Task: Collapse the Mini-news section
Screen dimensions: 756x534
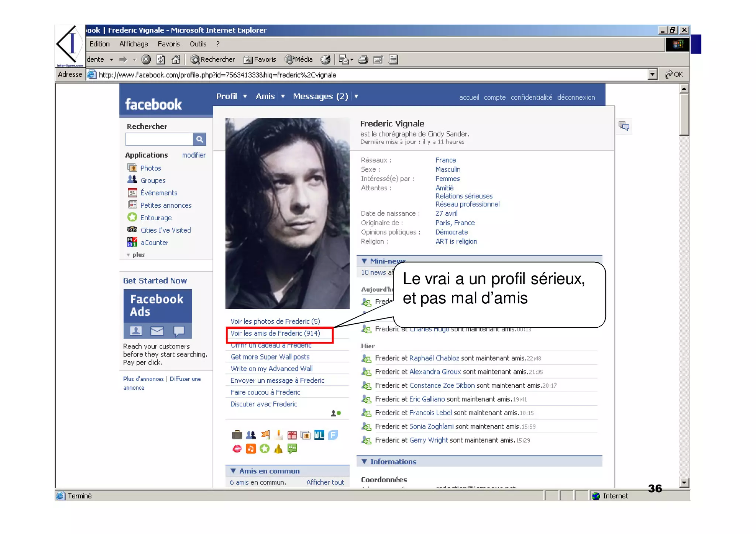Action: coord(364,261)
